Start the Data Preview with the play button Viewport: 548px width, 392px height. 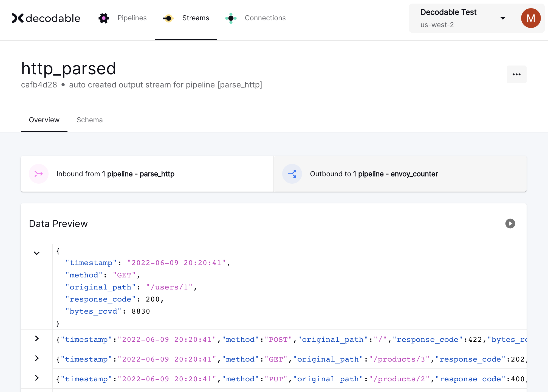(510, 224)
